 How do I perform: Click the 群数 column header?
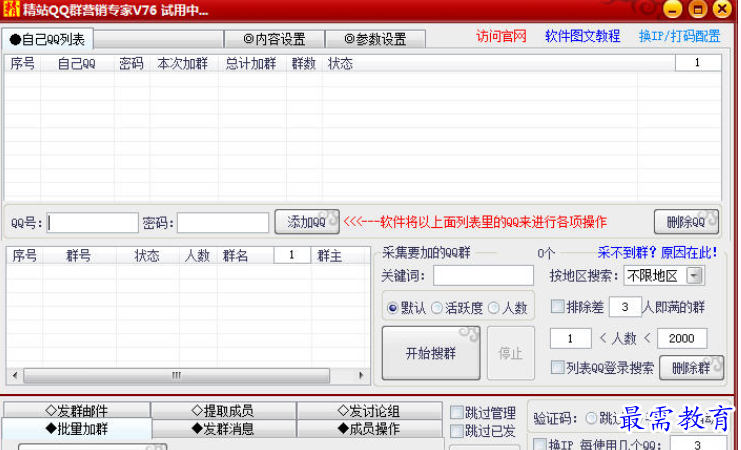[x=304, y=63]
